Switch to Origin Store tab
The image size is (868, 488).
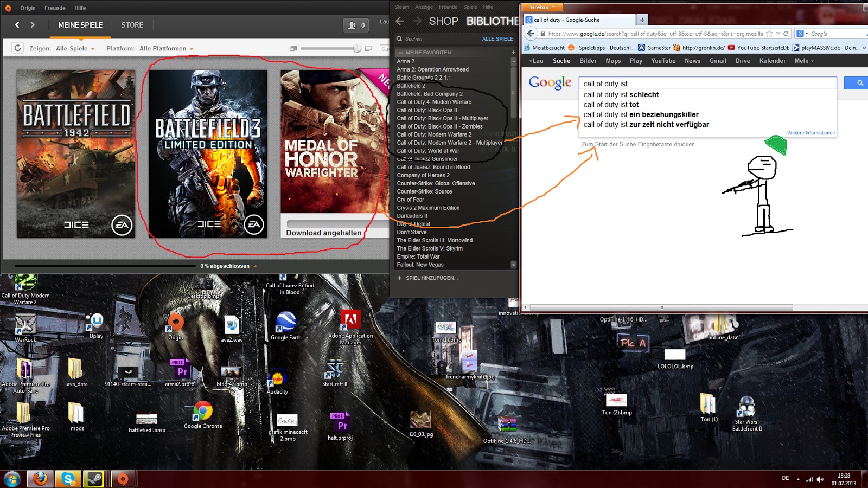click(x=132, y=25)
